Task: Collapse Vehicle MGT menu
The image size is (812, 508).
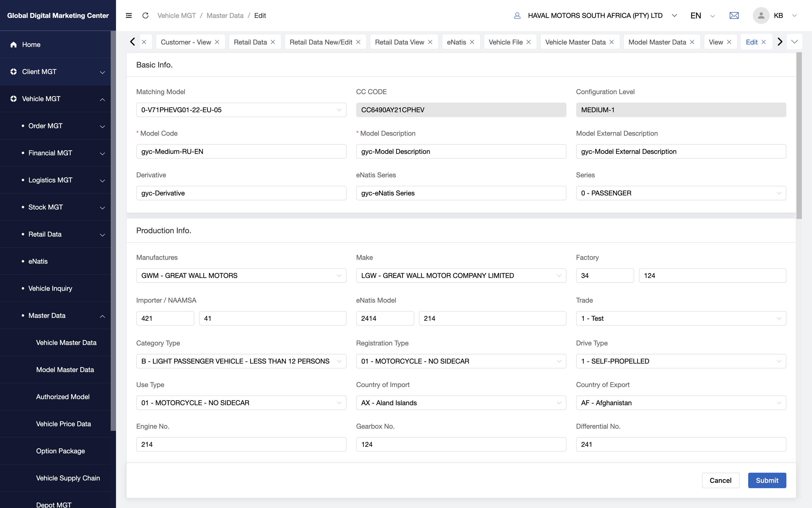Action: pyautogui.click(x=55, y=99)
